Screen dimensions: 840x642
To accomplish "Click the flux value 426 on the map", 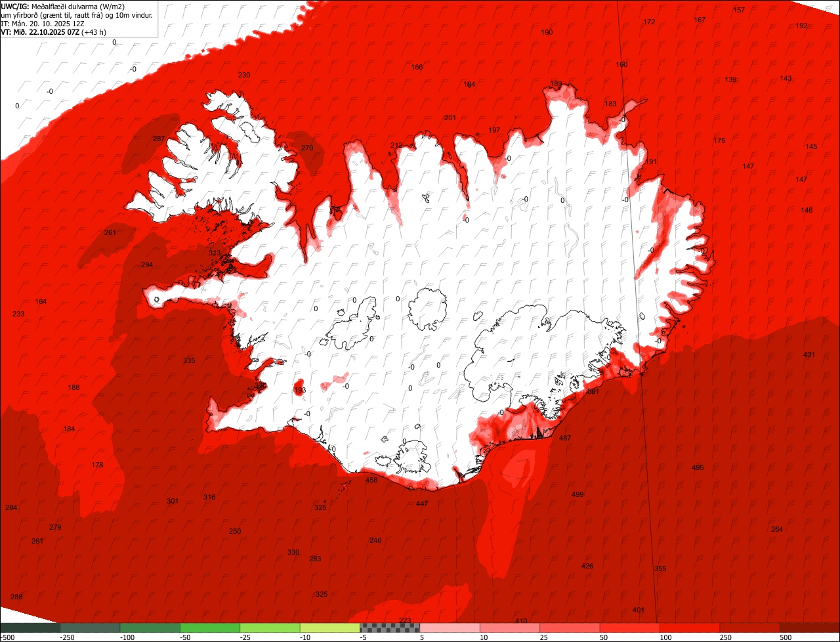I will tap(587, 566).
